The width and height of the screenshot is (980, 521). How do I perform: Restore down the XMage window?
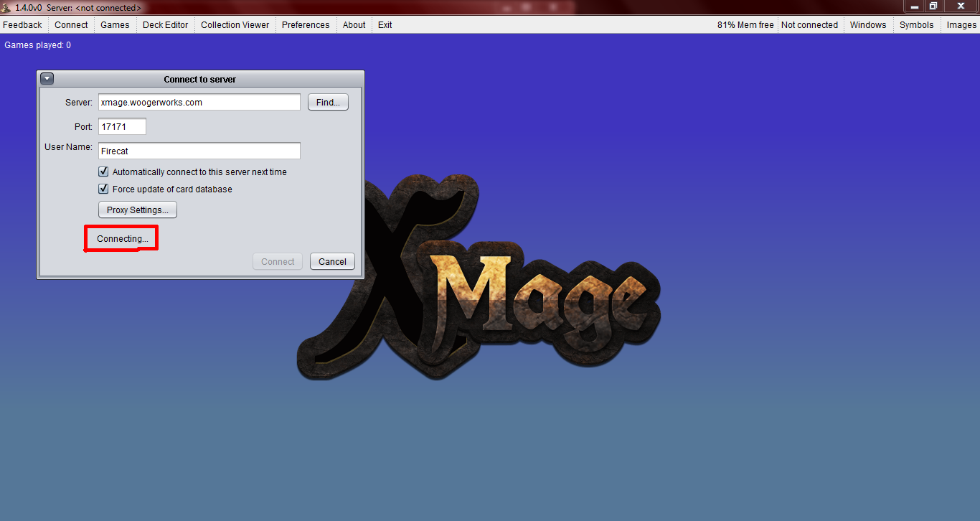click(933, 6)
